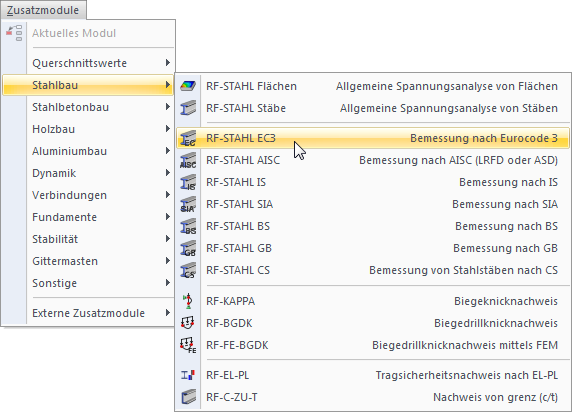The width and height of the screenshot is (572, 412).
Task: Open the Aluminiumbau submenu
Action: [88, 151]
